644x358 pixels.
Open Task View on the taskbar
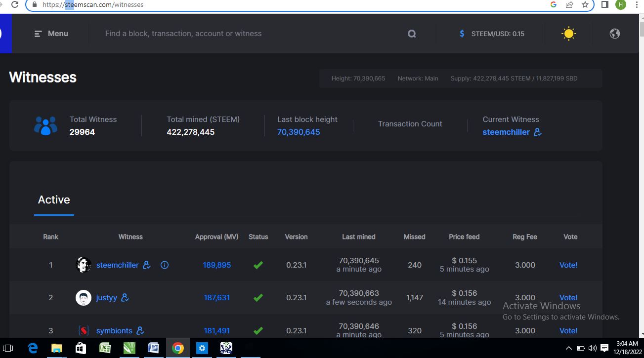point(8,348)
